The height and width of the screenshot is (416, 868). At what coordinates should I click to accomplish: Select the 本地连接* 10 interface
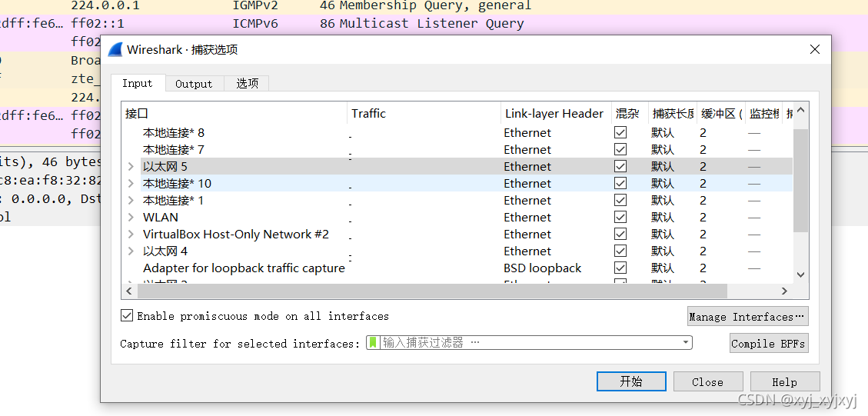[177, 183]
